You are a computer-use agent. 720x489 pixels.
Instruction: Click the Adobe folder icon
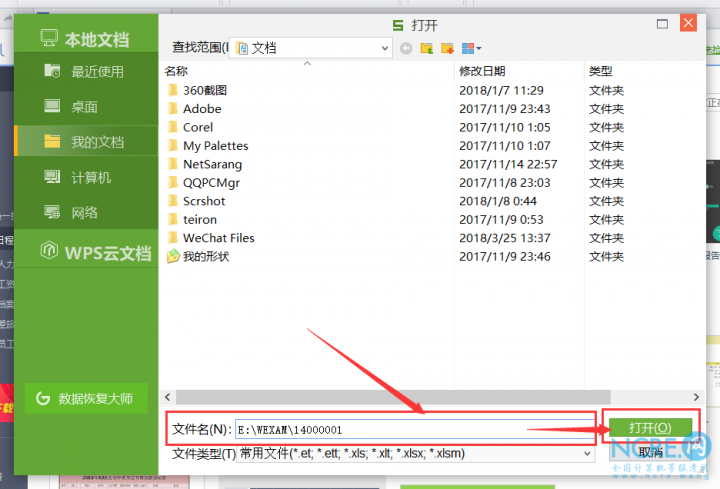(x=173, y=108)
